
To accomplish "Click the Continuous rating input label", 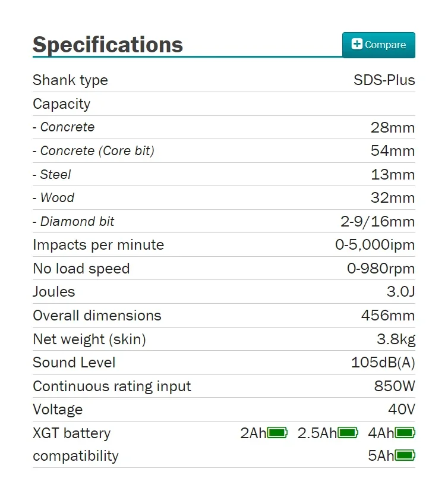I will [x=112, y=386].
